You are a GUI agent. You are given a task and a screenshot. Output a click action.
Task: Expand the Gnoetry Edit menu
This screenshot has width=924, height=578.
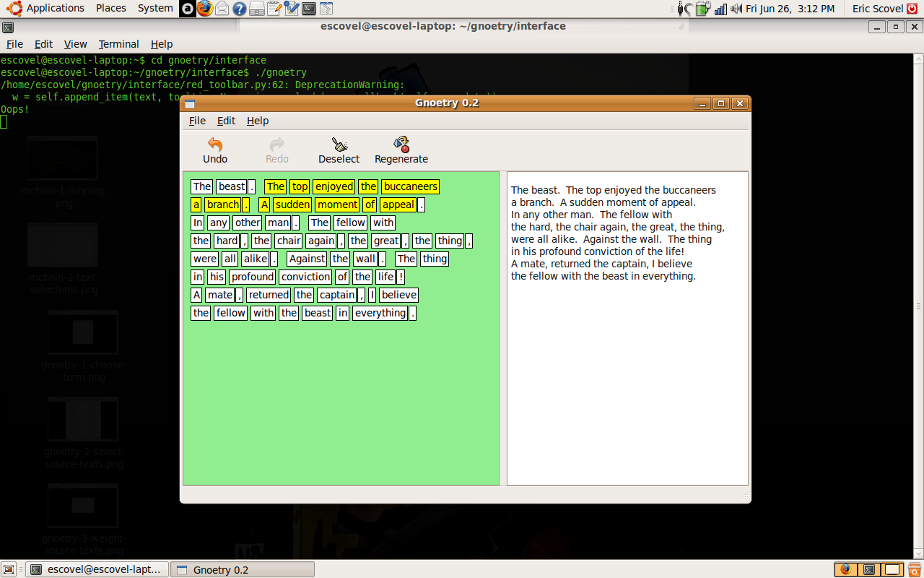(226, 121)
